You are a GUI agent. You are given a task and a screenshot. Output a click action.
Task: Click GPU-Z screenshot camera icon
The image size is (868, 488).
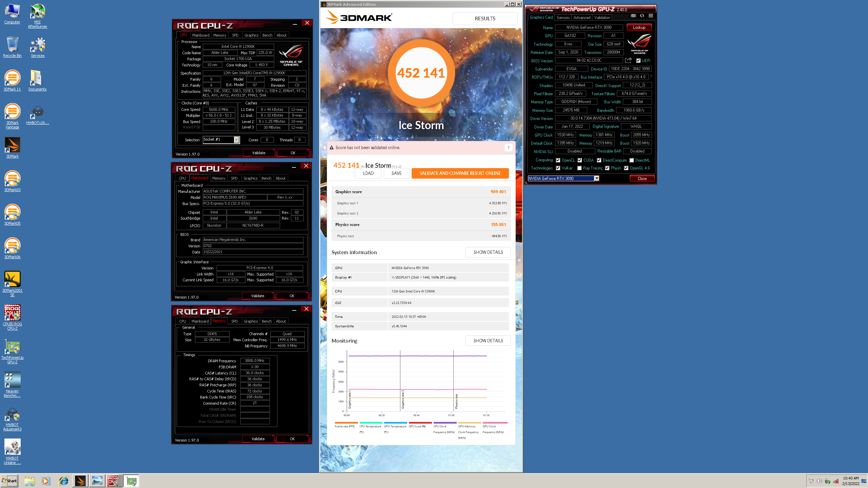[x=633, y=16]
